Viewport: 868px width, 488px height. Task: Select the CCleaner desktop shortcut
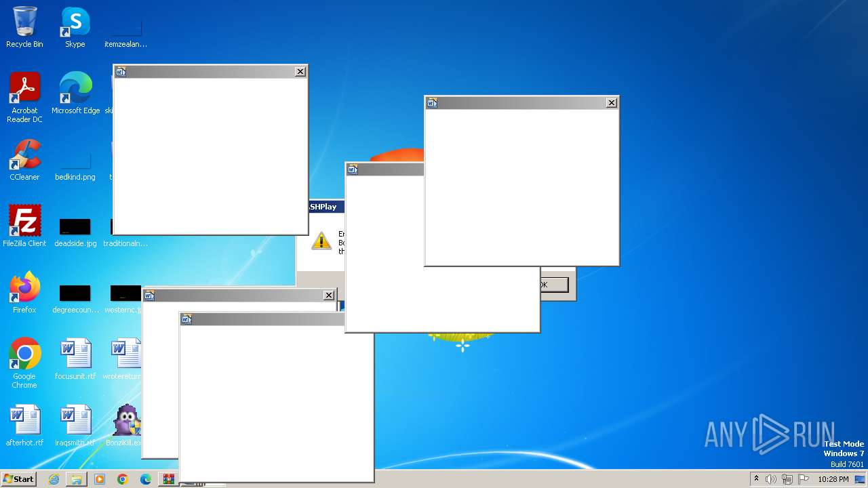click(24, 160)
